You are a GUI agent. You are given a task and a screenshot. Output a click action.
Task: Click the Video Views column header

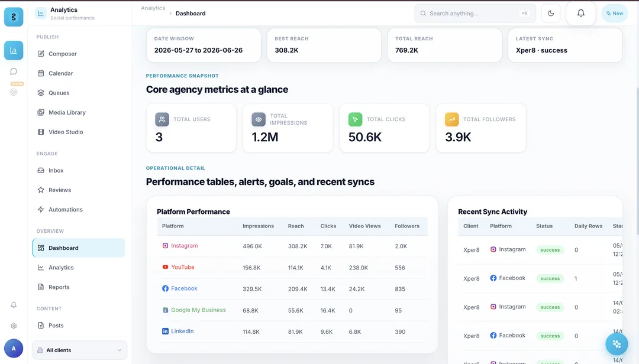point(364,226)
